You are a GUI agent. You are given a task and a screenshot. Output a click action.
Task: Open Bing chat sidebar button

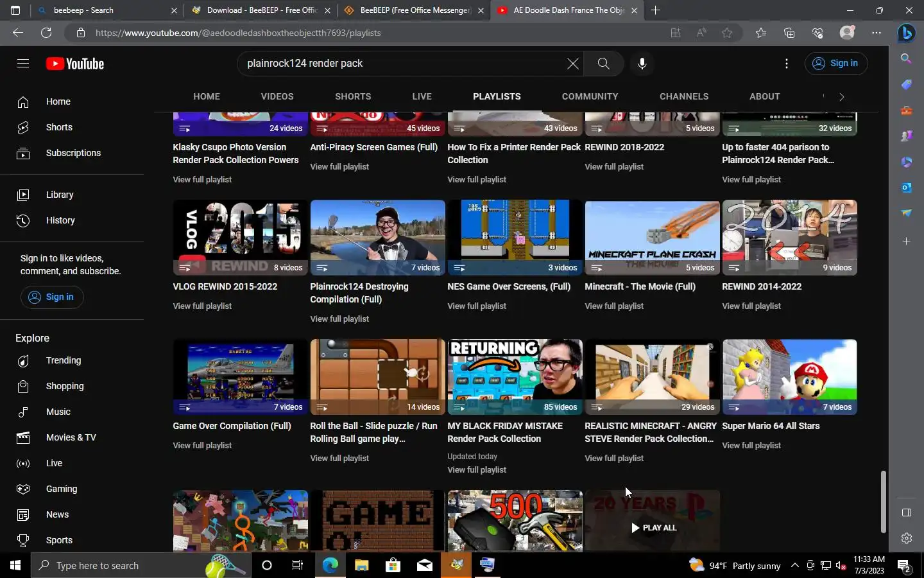coord(906,33)
